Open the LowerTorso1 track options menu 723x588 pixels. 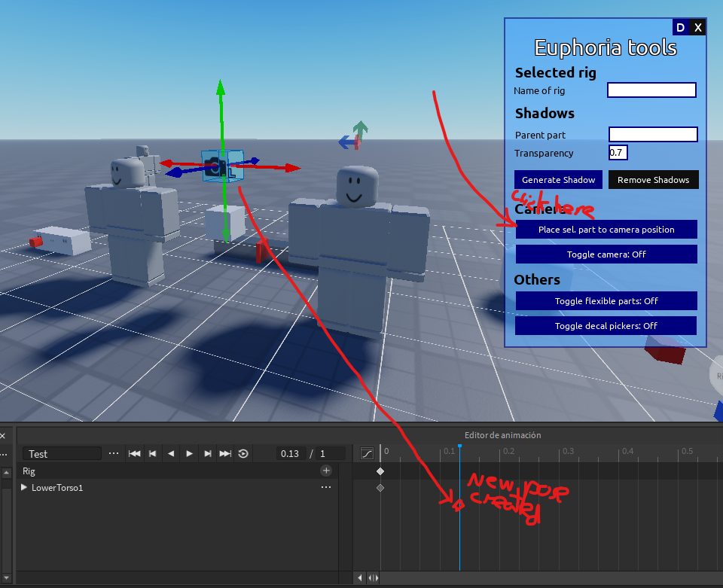[x=325, y=487]
